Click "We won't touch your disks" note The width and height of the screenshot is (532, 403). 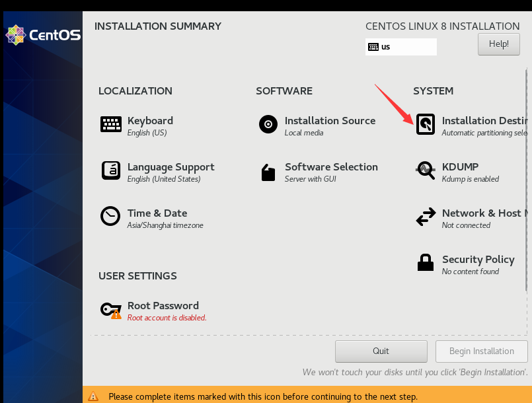click(x=415, y=372)
